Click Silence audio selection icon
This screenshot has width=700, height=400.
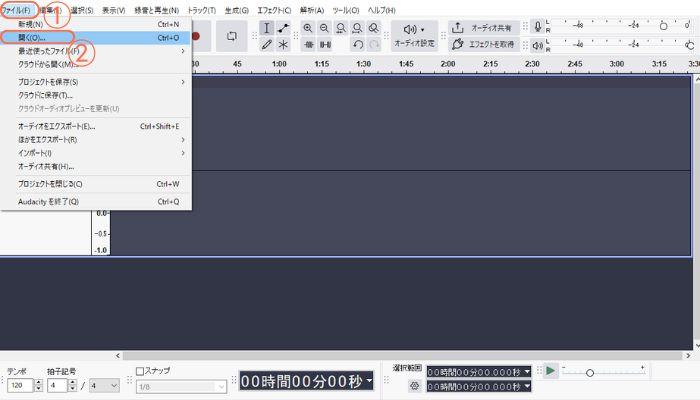point(325,45)
